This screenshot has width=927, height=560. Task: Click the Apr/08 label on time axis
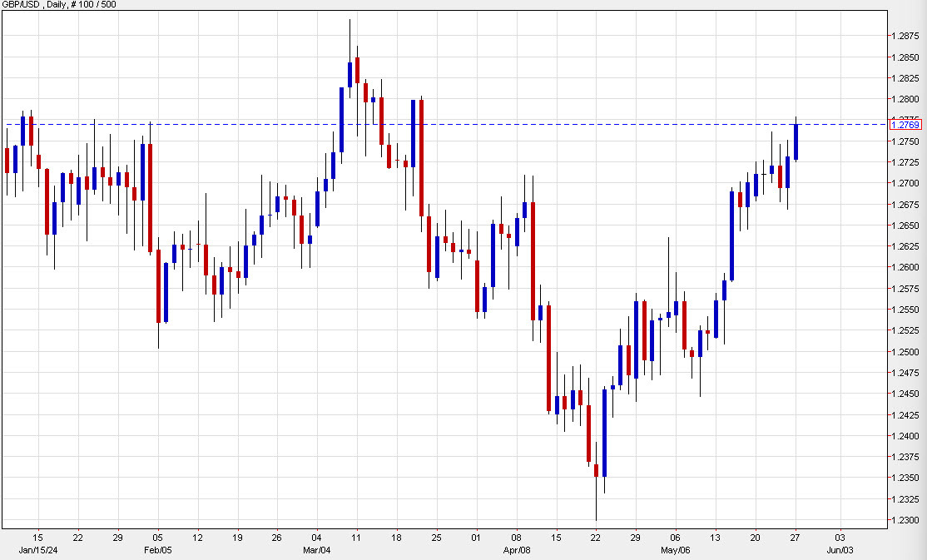coord(518,550)
